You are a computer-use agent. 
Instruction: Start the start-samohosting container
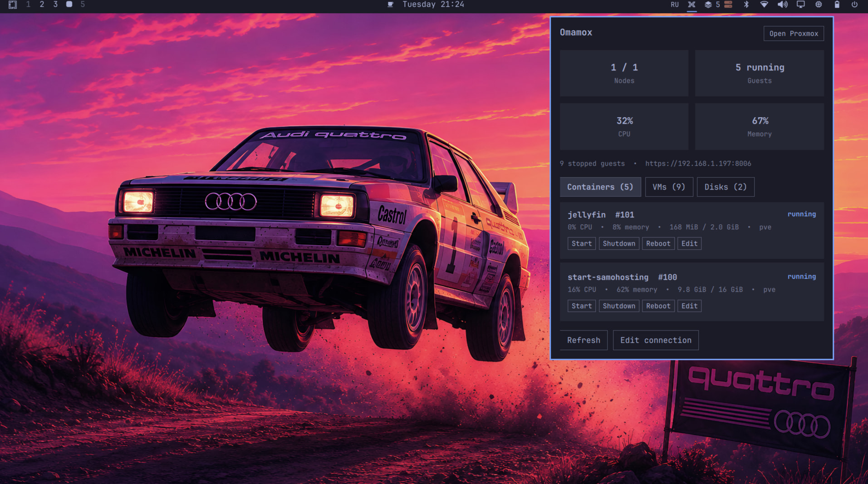[582, 306]
